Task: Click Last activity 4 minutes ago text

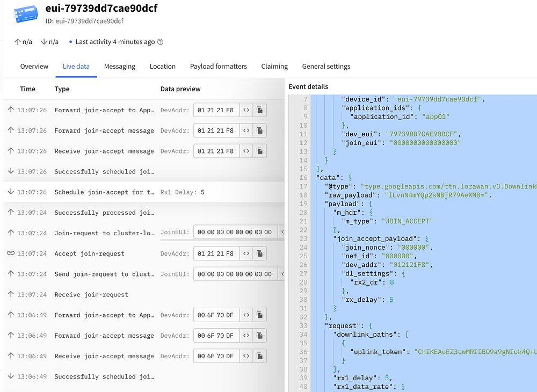Action: (x=115, y=42)
